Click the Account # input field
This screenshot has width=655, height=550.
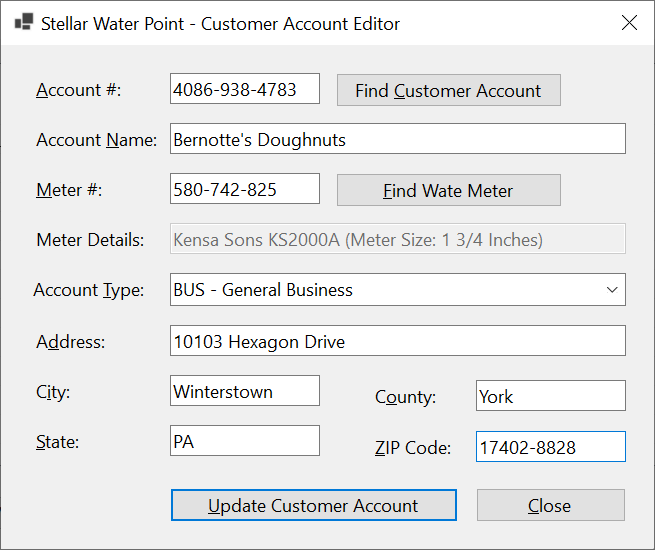245,89
